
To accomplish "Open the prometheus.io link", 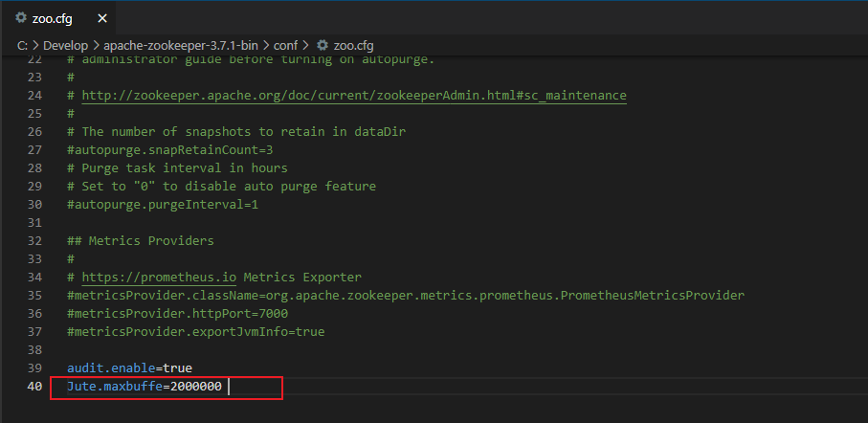I will tap(159, 278).
